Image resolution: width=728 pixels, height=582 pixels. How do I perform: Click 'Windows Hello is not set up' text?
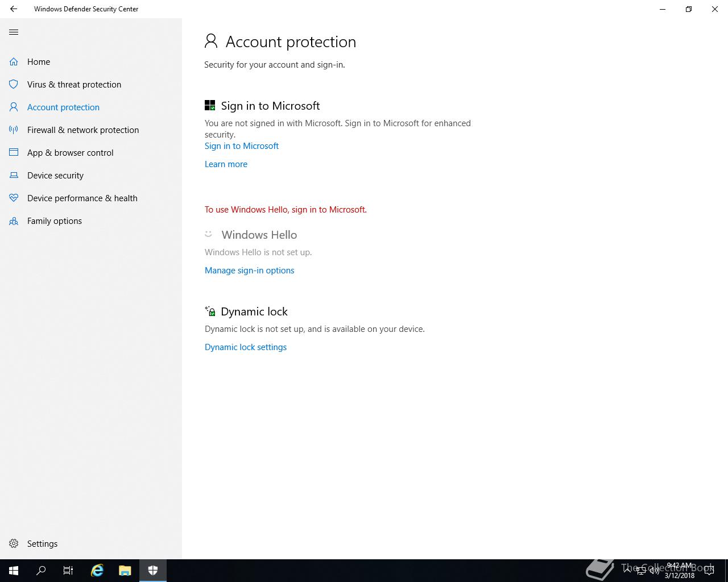tap(258, 252)
